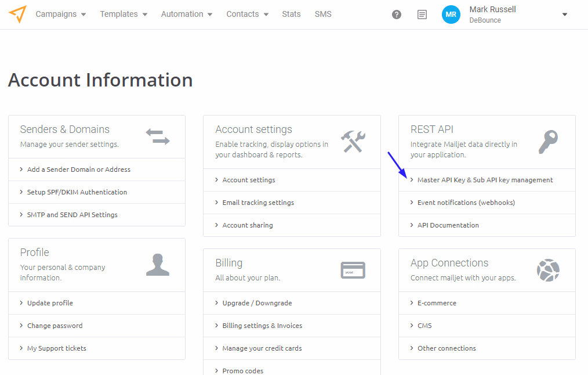Viewport: 588px width, 375px height.
Task: Expand the Templates dropdown menu
Action: [x=124, y=14]
